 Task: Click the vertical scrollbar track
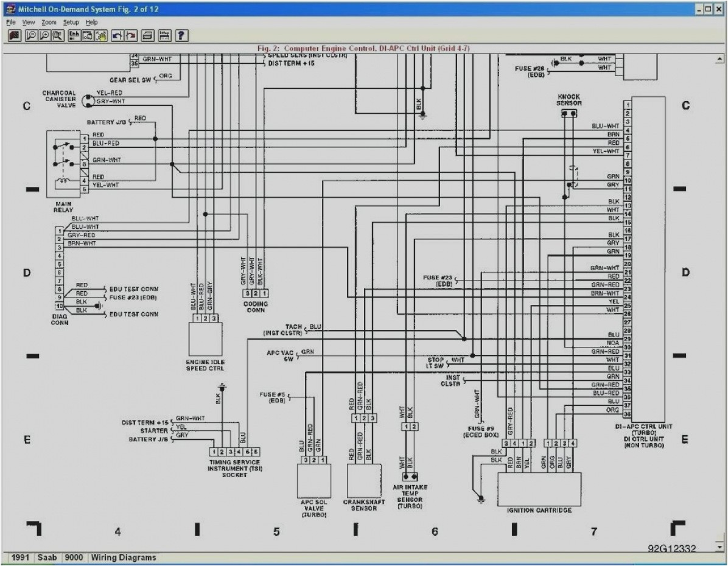click(x=718, y=304)
